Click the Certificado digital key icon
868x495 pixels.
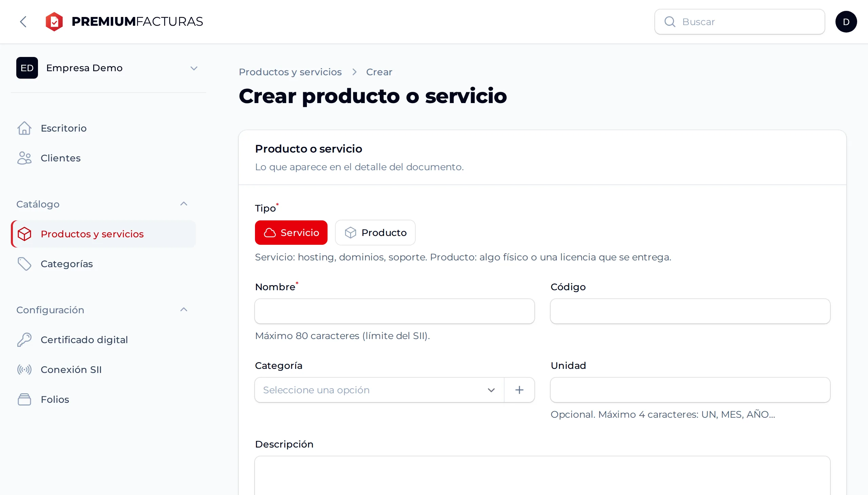[x=24, y=340]
